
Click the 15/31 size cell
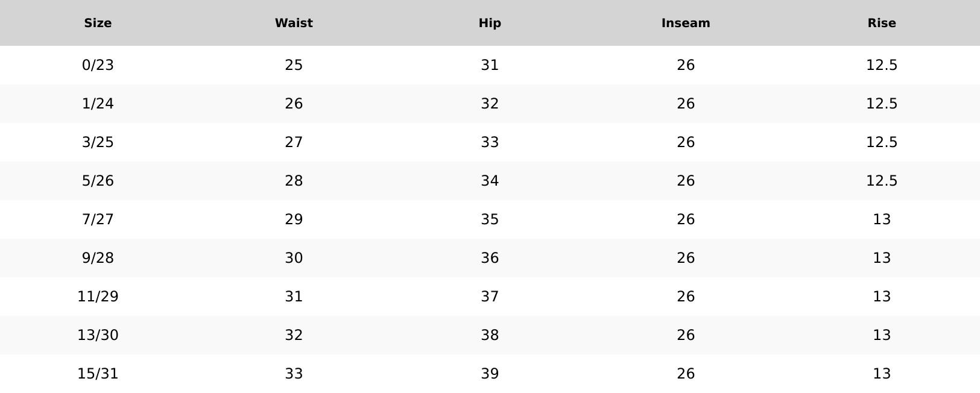[x=98, y=374]
